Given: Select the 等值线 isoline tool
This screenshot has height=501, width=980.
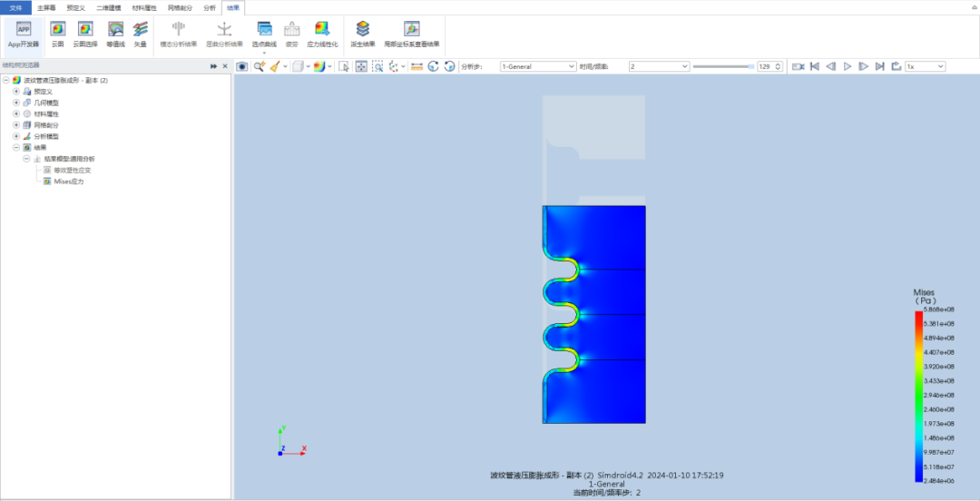Looking at the screenshot, I should [115, 34].
